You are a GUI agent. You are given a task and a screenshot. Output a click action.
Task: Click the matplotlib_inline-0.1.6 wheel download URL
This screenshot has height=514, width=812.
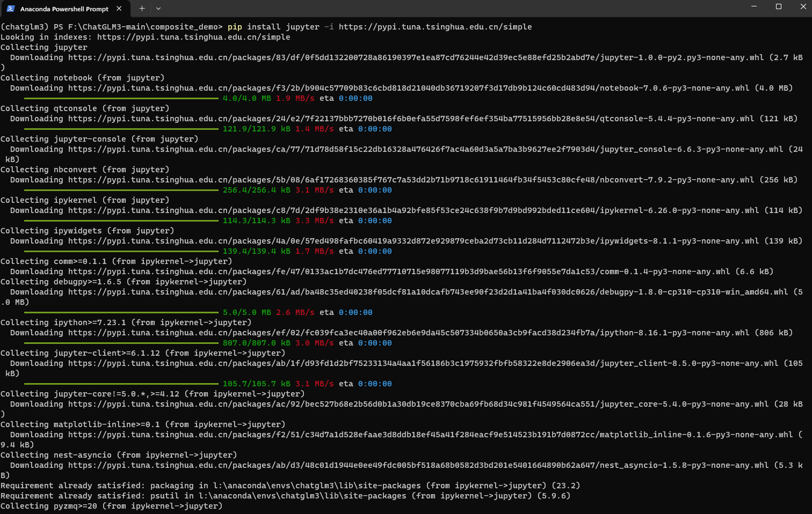(431, 435)
